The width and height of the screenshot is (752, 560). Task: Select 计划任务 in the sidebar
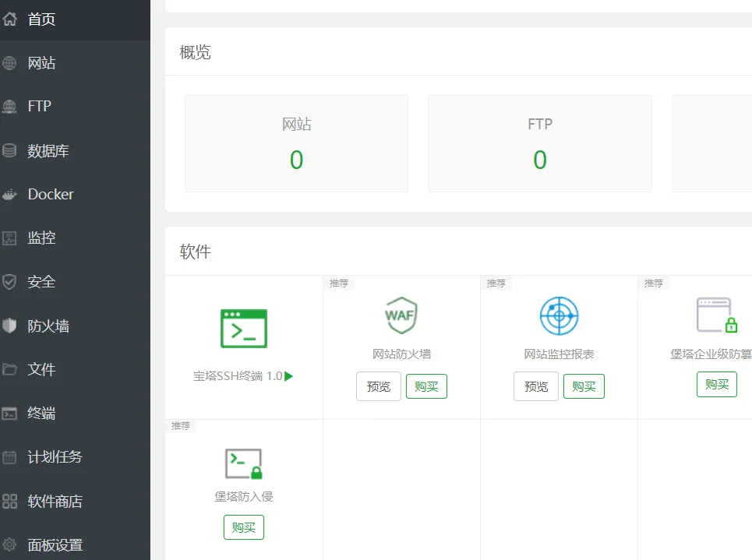tap(55, 457)
